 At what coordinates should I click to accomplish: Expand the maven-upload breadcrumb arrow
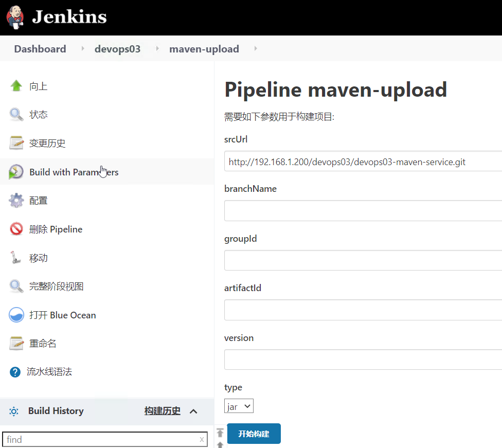click(256, 48)
